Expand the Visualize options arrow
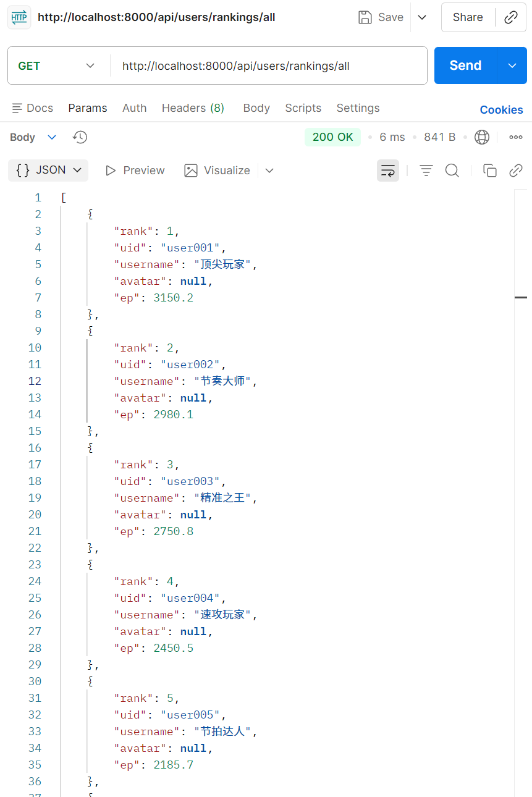The image size is (532, 797). 269,171
